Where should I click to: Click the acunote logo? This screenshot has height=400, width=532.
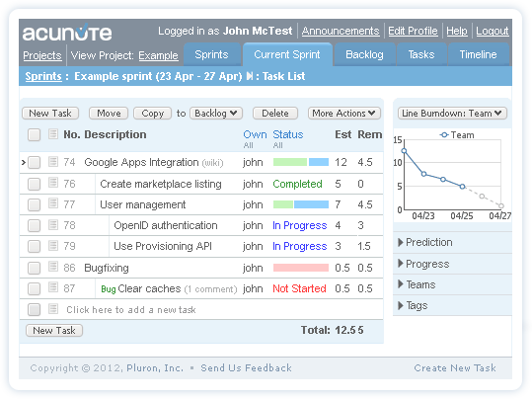pos(67,33)
